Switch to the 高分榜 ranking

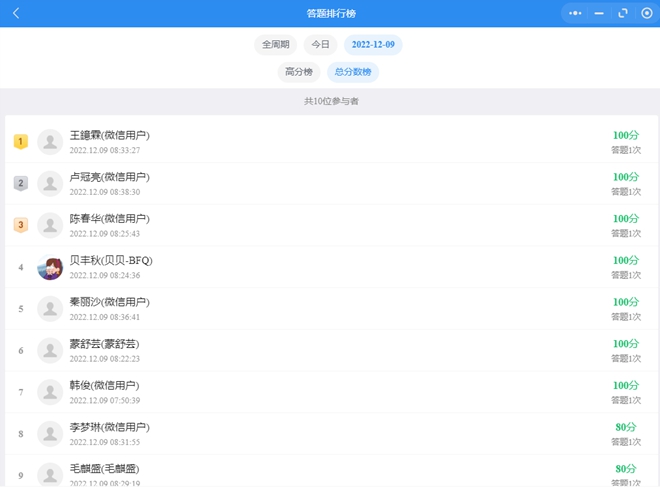(299, 72)
